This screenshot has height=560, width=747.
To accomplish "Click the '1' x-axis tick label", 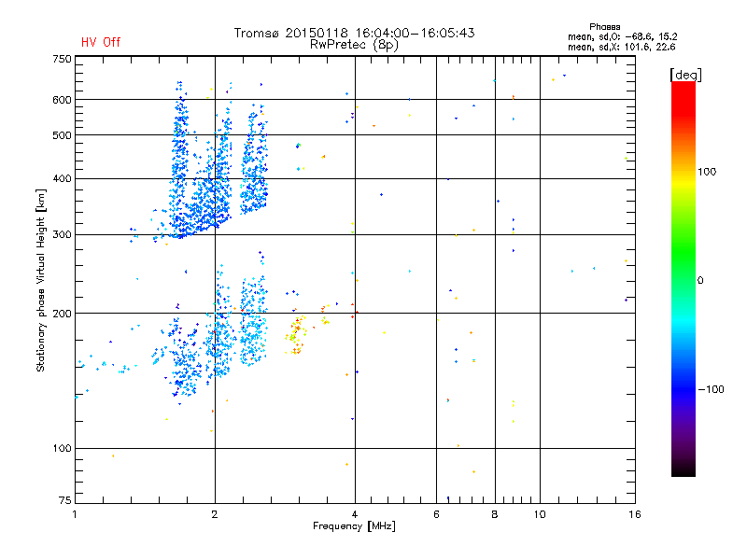I will coord(75,514).
